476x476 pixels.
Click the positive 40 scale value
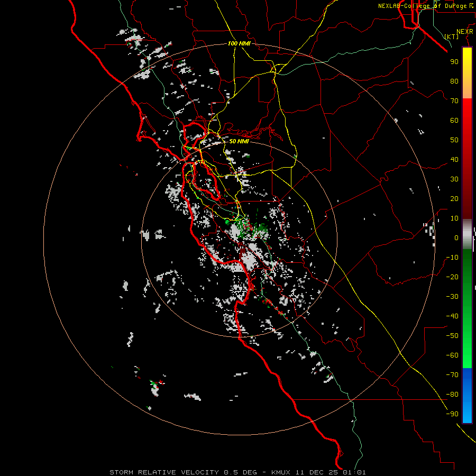click(x=454, y=159)
